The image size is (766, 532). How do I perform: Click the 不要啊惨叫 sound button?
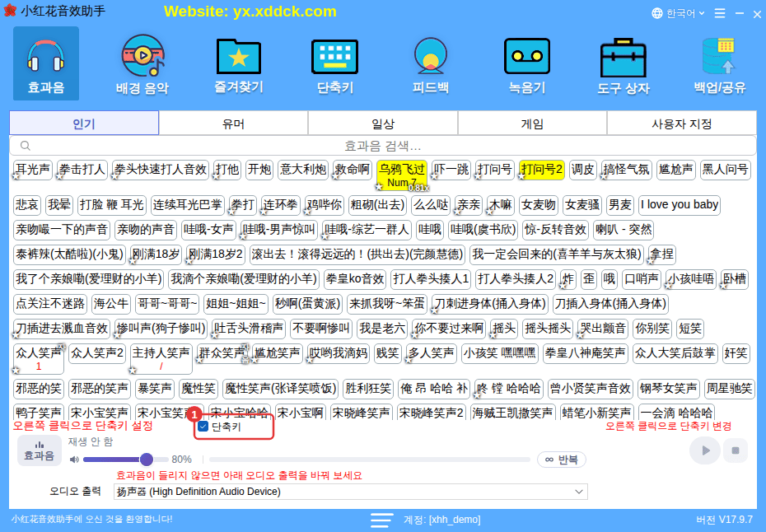(321, 329)
